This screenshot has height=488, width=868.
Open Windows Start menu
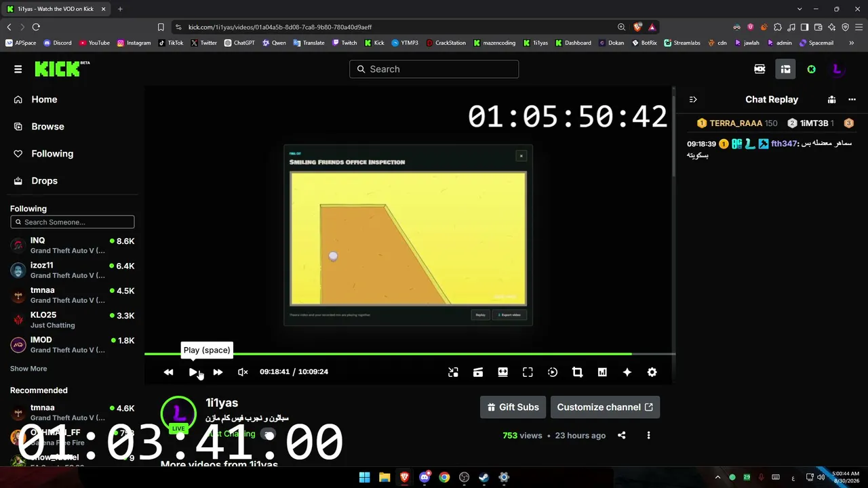(364, 477)
